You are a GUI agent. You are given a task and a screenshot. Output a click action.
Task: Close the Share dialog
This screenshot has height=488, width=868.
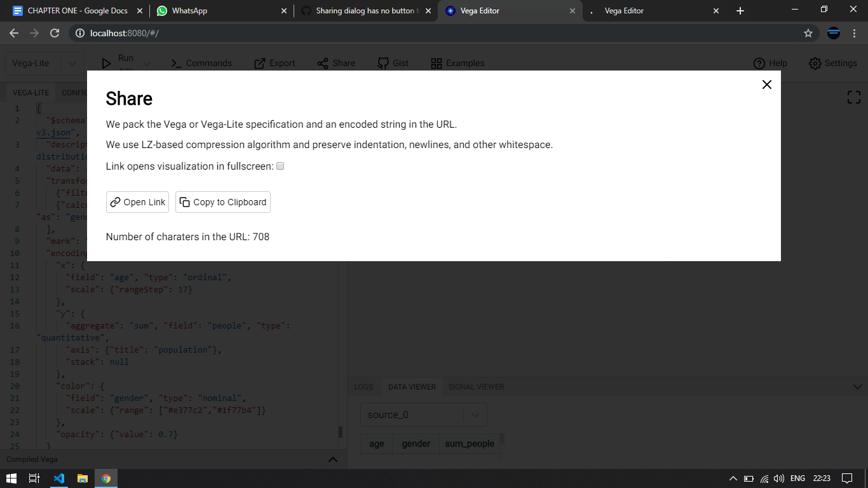coord(766,84)
